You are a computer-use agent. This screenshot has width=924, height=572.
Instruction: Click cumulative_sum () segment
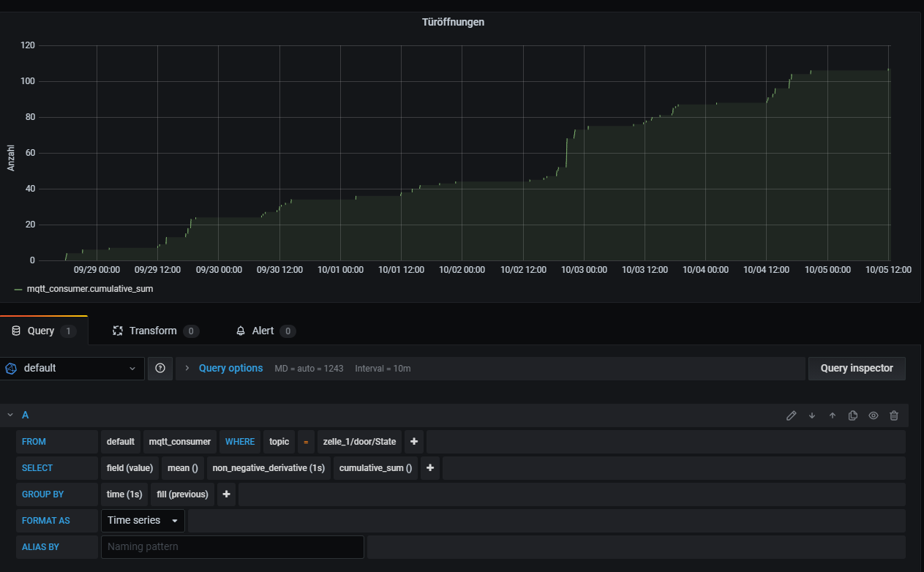[376, 468]
